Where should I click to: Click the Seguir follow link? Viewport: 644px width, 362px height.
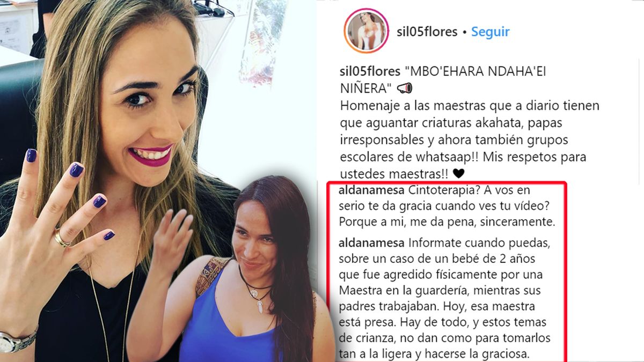(490, 32)
